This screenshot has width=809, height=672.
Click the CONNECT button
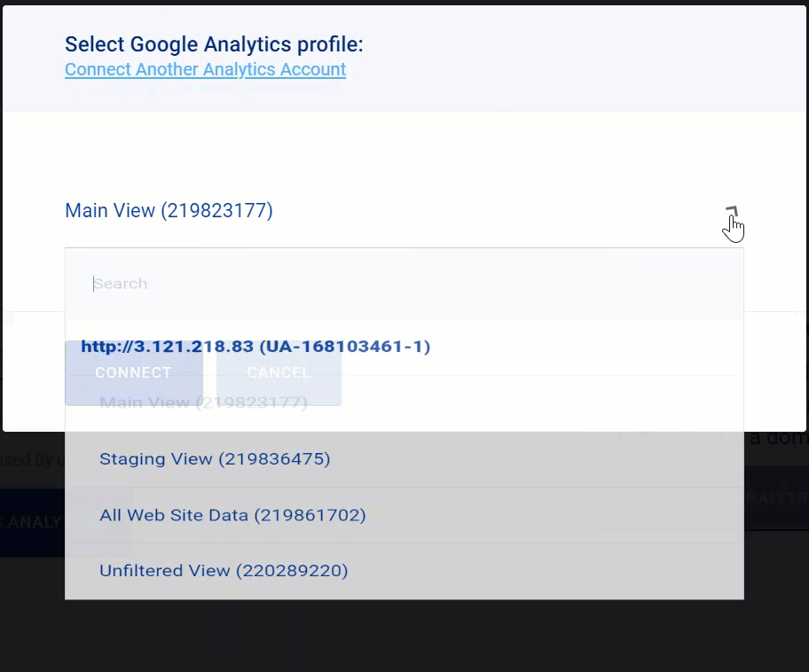(134, 372)
